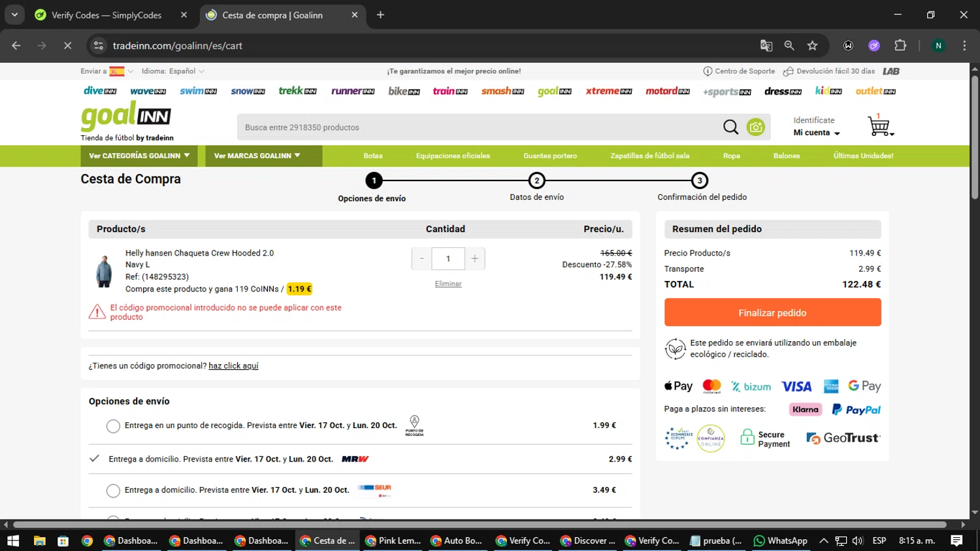Open Chrome three-dot menu
The image size is (980, 551).
(x=964, y=46)
